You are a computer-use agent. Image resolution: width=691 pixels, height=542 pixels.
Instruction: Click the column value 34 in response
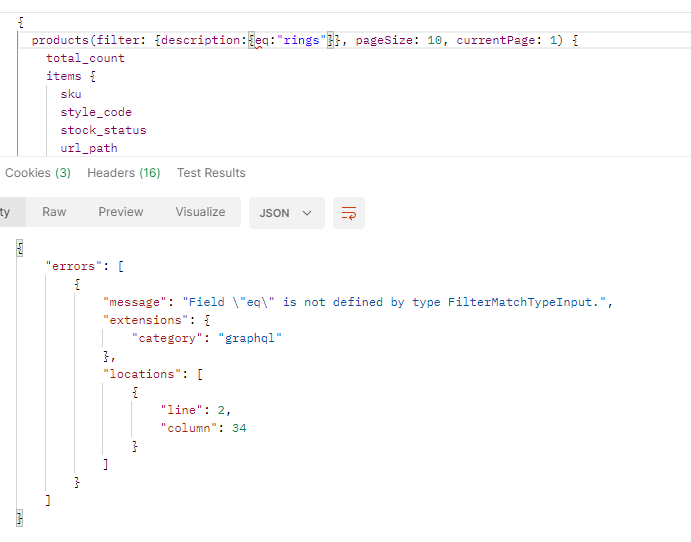coord(238,428)
